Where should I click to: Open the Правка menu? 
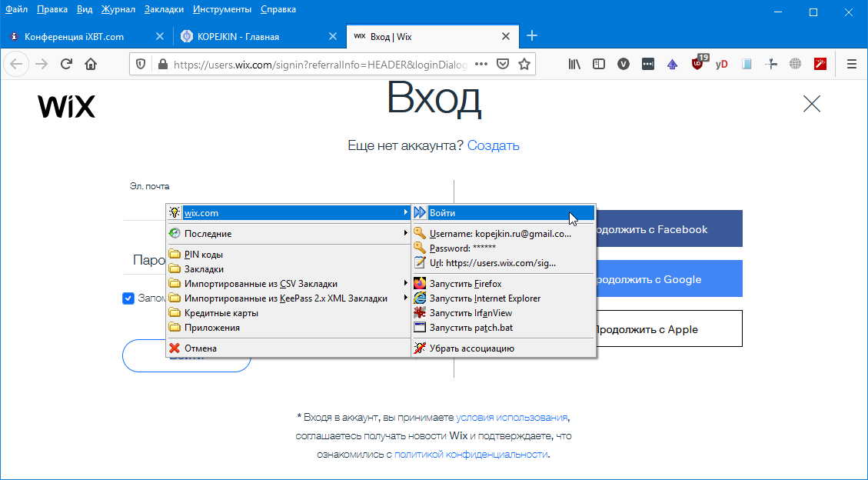click(x=52, y=9)
